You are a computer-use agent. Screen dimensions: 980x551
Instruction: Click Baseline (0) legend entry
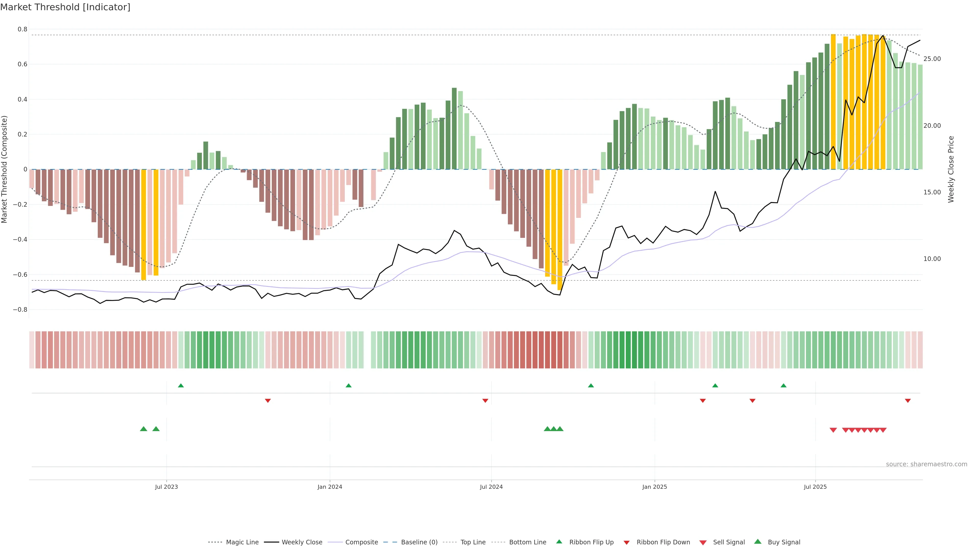click(x=419, y=542)
